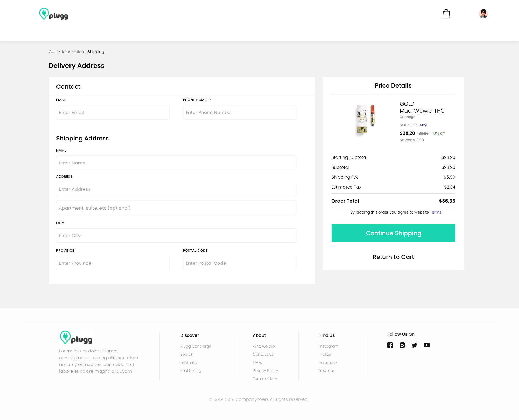Focus the Enter City field
519x420 pixels.
point(176,236)
